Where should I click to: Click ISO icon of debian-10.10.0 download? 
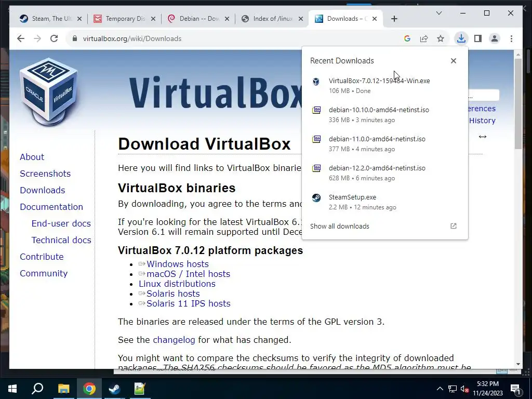[316, 110]
